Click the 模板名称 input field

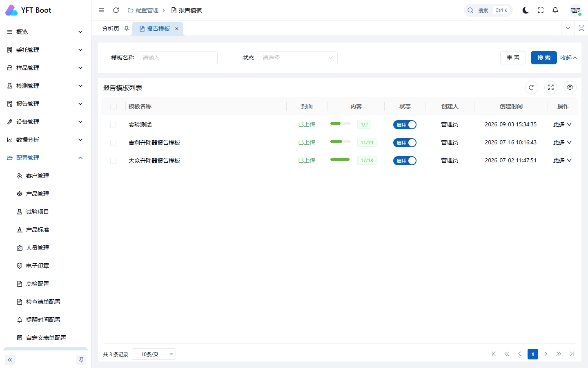(x=178, y=58)
